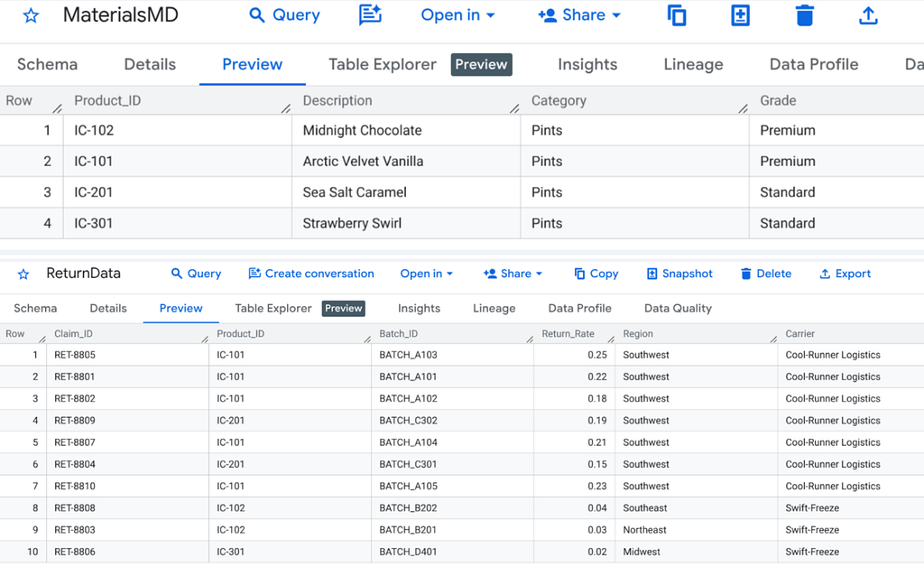Image resolution: width=924 pixels, height=567 pixels.
Task: Select the 'Sea Salt Caramel' cell
Action: 406,192
